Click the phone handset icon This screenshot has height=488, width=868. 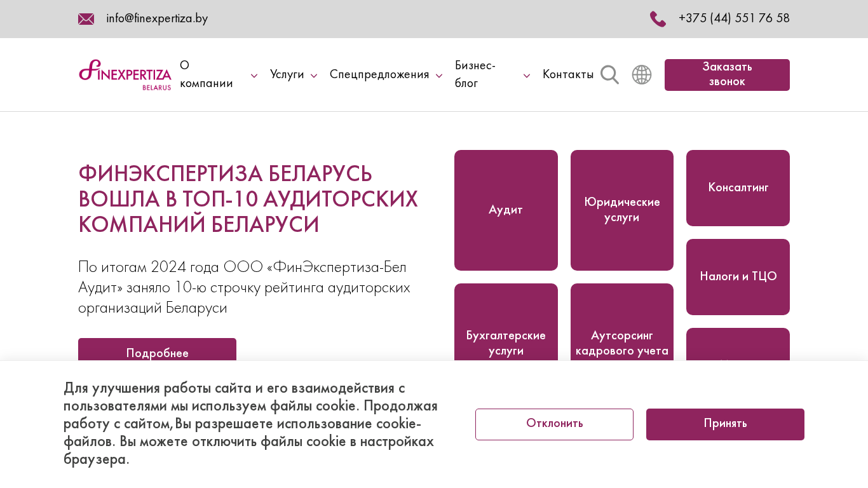tap(658, 19)
